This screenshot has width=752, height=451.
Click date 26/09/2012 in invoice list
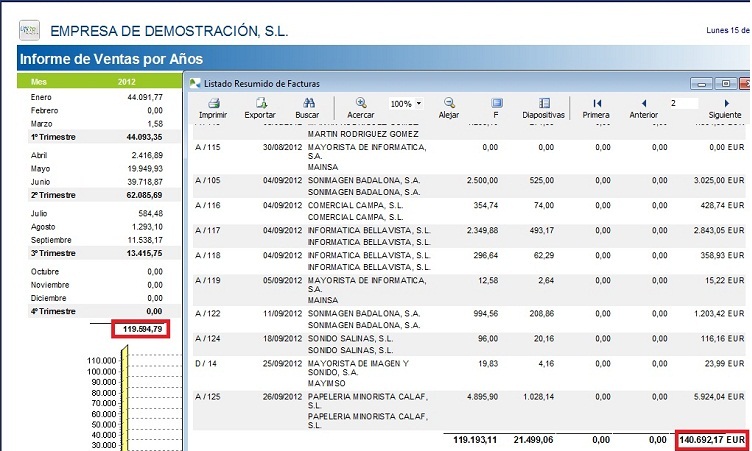[282, 397]
